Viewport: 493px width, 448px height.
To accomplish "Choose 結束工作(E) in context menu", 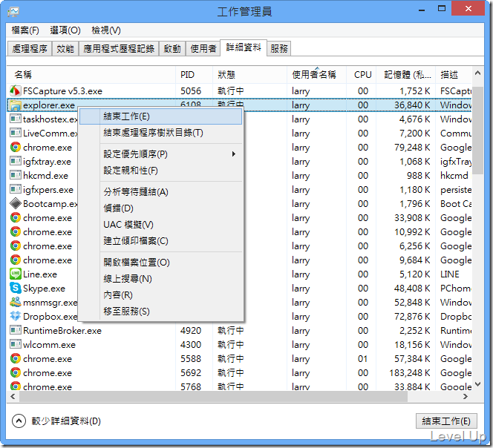I will click(x=161, y=116).
